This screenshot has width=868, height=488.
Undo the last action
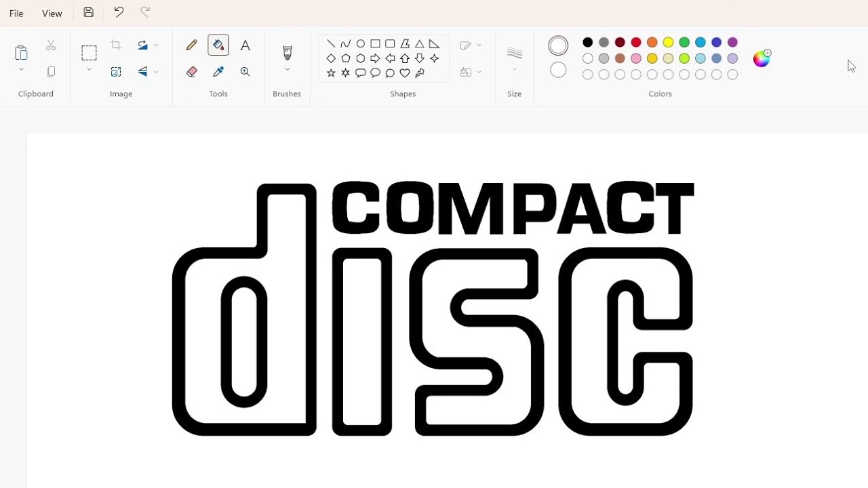point(119,12)
